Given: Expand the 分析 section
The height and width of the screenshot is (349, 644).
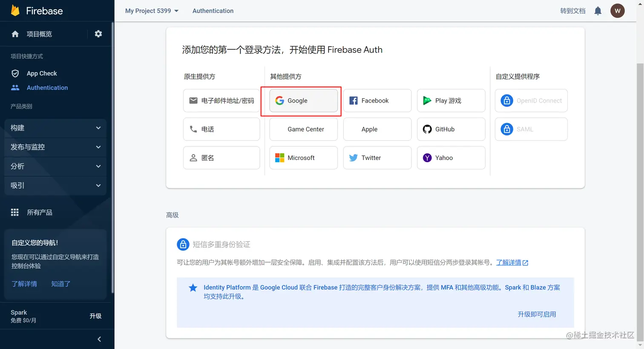Looking at the screenshot, I should pos(55,166).
